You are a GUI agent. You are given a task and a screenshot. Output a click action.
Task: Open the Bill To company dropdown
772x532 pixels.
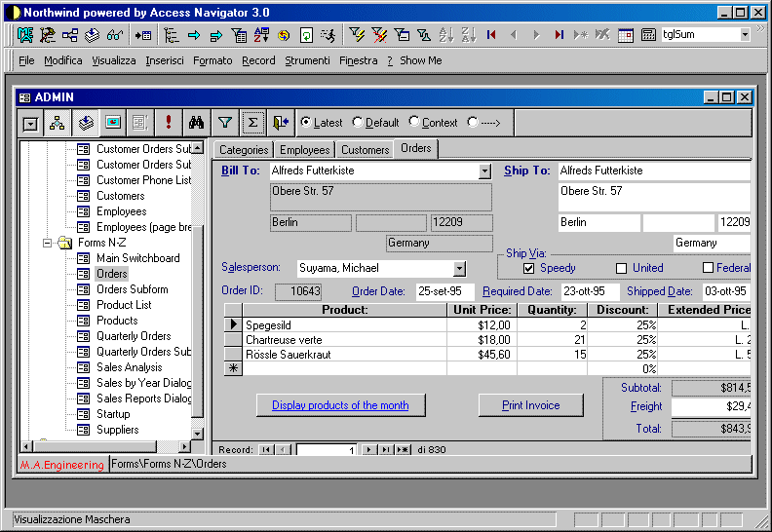(x=484, y=171)
